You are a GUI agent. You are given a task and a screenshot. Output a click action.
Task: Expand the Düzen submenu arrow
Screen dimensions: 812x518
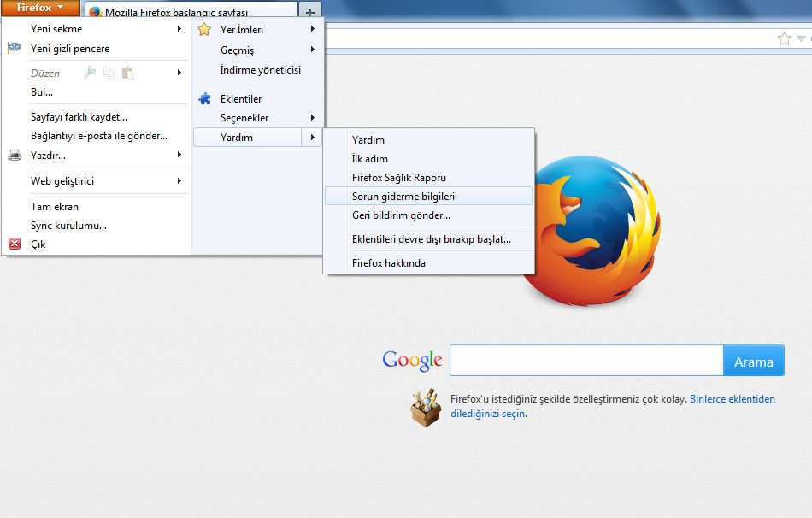179,73
